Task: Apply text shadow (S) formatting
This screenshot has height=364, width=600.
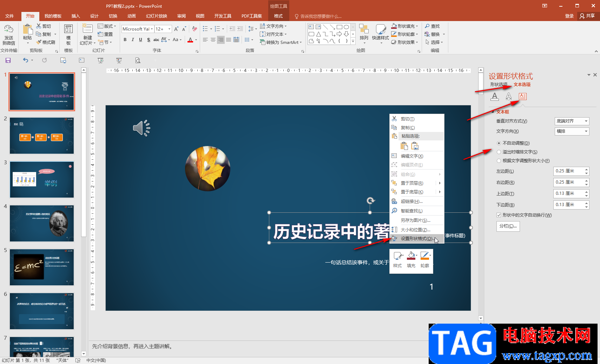Action: (x=149, y=40)
